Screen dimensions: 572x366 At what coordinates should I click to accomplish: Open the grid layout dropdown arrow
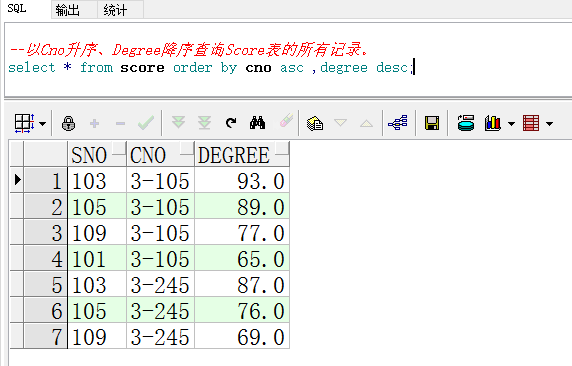click(42, 124)
